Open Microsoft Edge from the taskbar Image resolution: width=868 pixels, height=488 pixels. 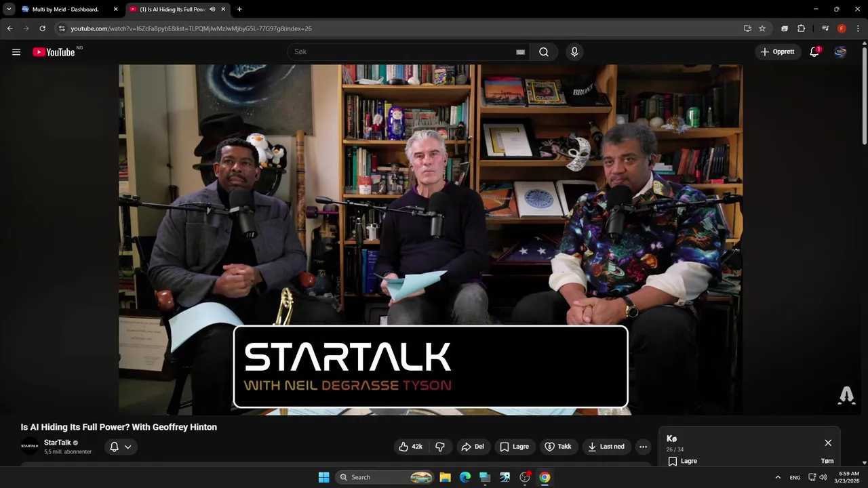pyautogui.click(x=465, y=477)
